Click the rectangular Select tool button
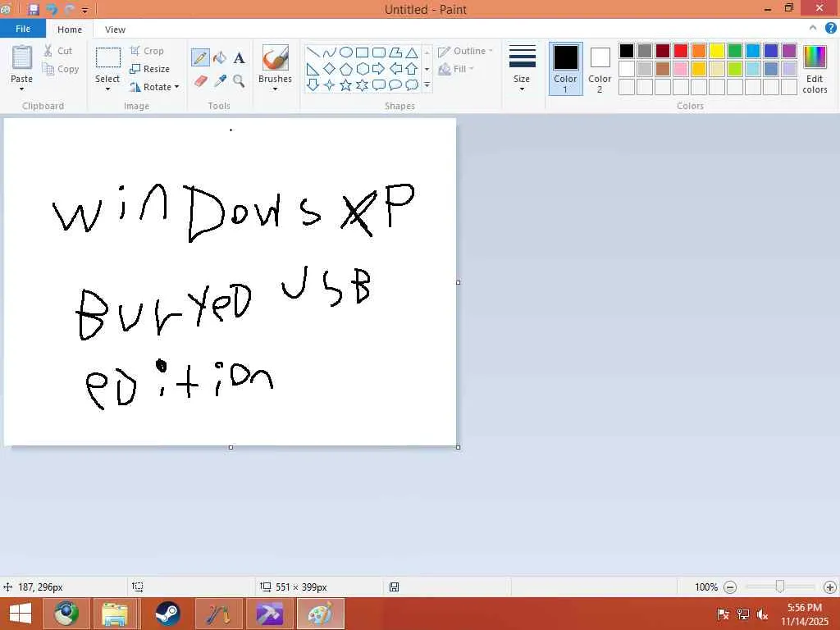The height and width of the screenshot is (630, 840). (107, 57)
